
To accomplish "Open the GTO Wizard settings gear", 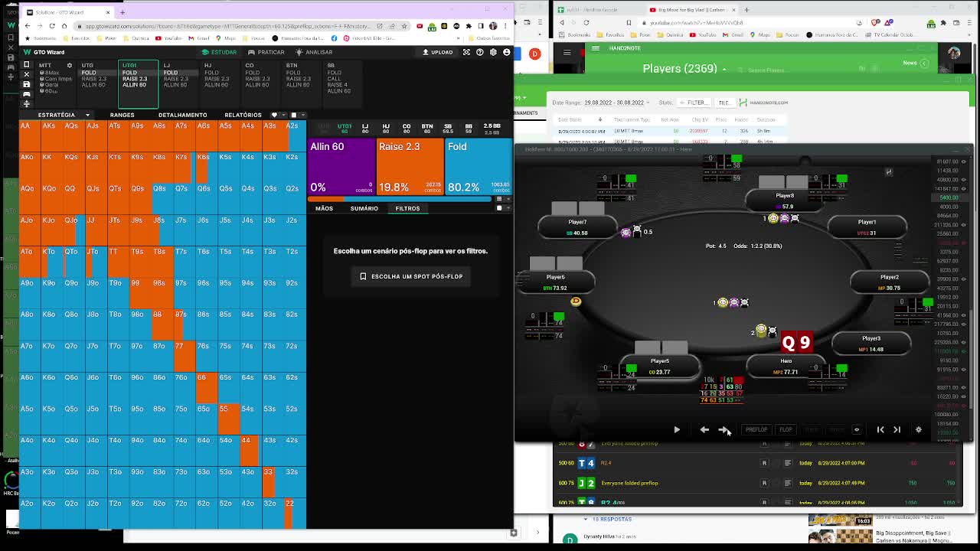I will tap(493, 52).
